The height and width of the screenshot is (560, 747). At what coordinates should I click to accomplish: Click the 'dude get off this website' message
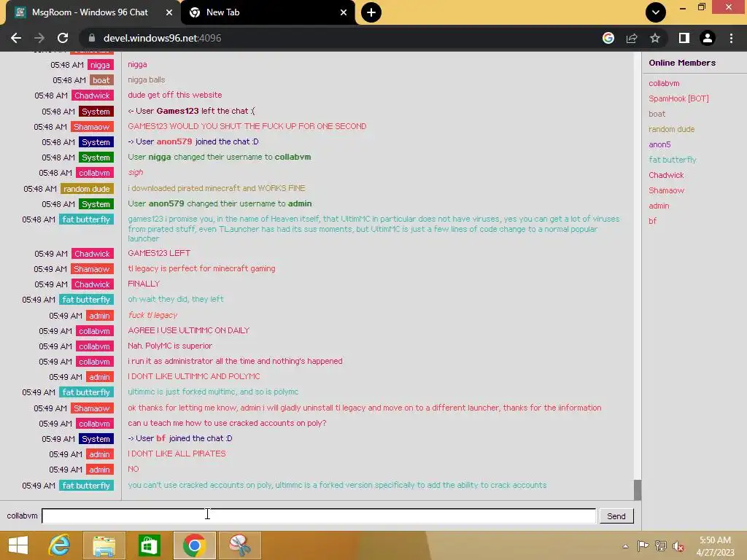175,96
